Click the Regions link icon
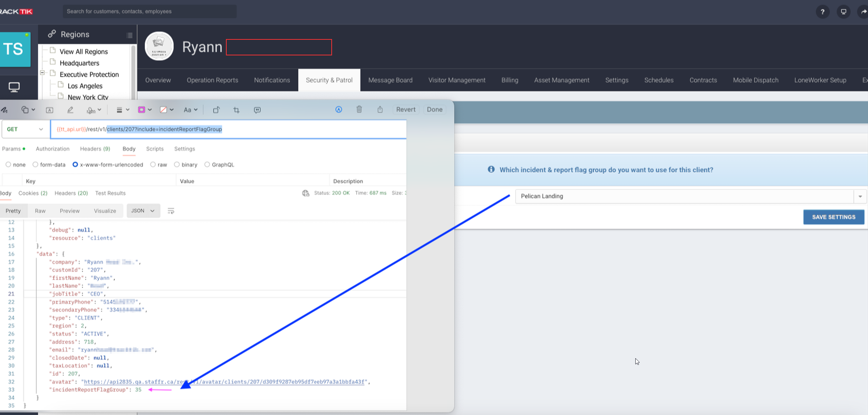Image resolution: width=868 pixels, height=415 pixels. (52, 34)
